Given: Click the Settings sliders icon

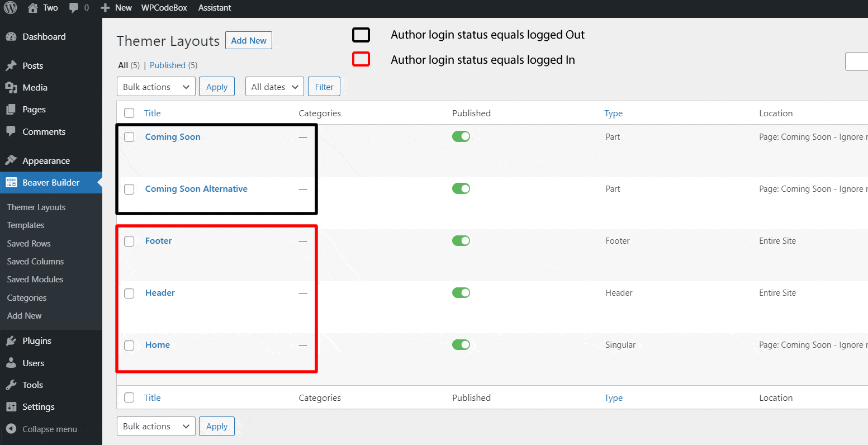Looking at the screenshot, I should (x=11, y=407).
